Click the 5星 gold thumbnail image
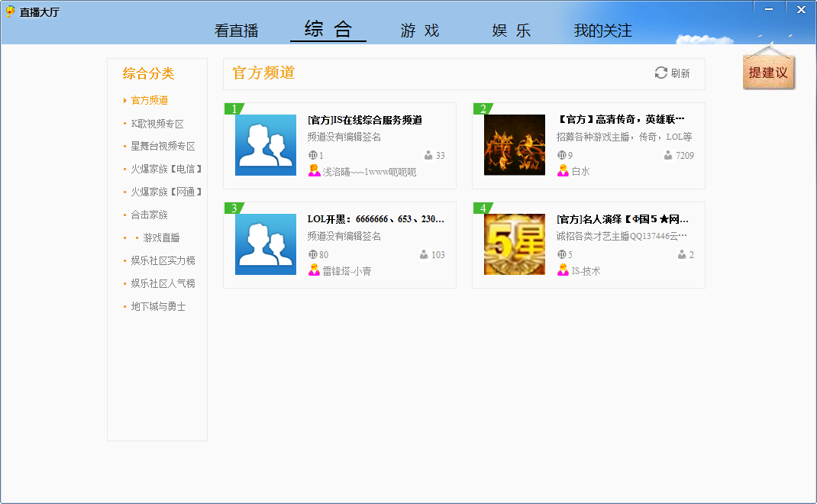 point(515,244)
